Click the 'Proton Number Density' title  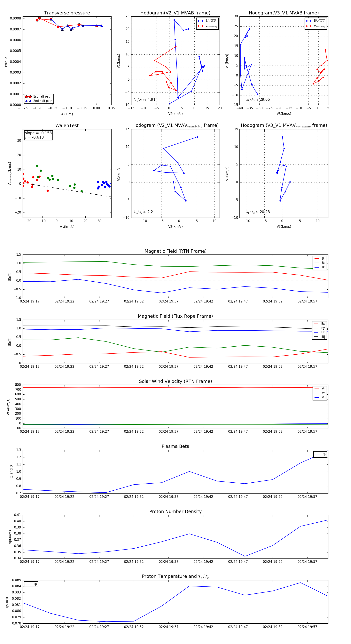175,511
